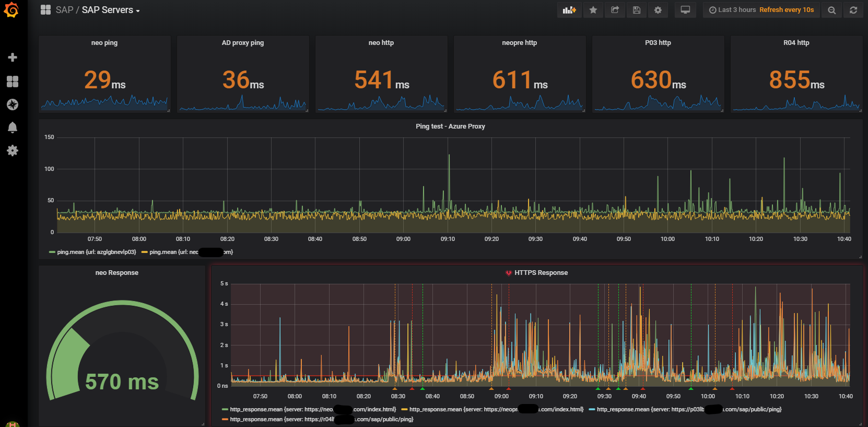Open the Create plus menu in sidebar
Screen dimensions: 868x427
[13, 57]
